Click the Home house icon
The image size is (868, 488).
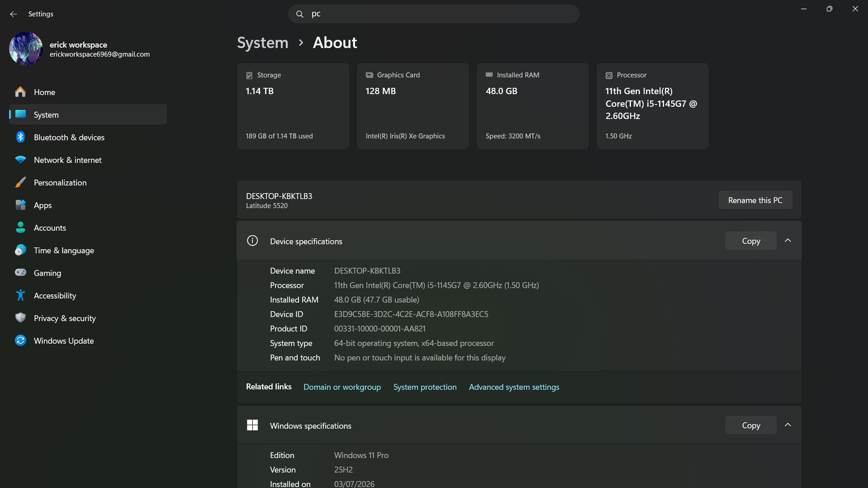tap(21, 92)
